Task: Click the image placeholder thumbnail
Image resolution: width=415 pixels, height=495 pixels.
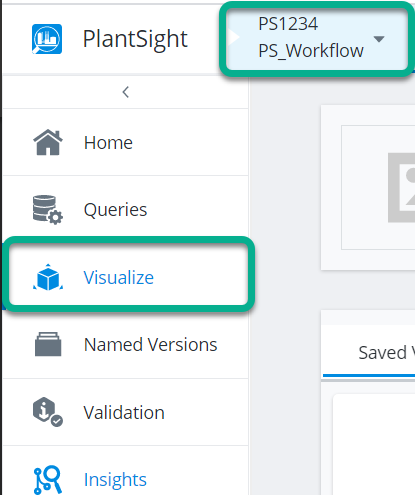Action: 401,188
